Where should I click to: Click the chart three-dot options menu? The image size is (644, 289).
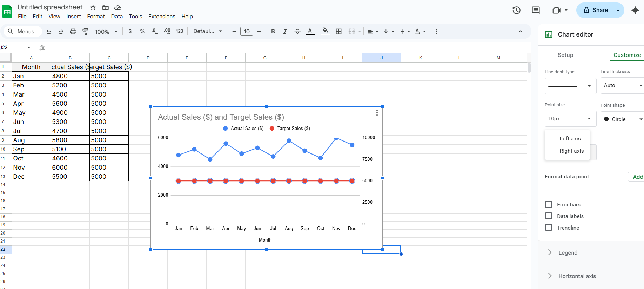point(377,113)
